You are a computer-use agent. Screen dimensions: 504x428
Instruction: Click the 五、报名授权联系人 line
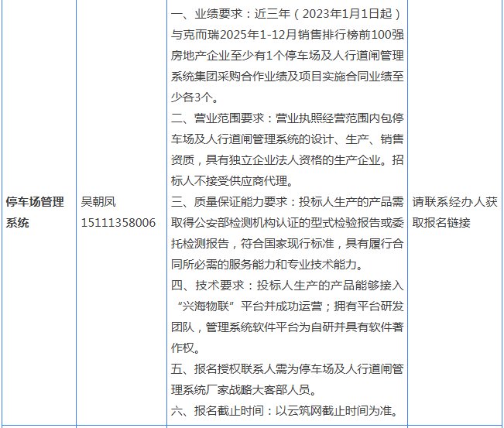287,369
